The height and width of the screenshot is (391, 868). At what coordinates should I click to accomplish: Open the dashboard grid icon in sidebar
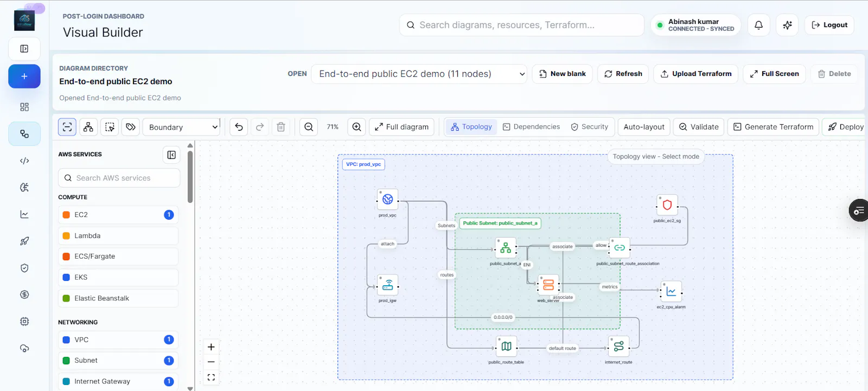pos(24,107)
